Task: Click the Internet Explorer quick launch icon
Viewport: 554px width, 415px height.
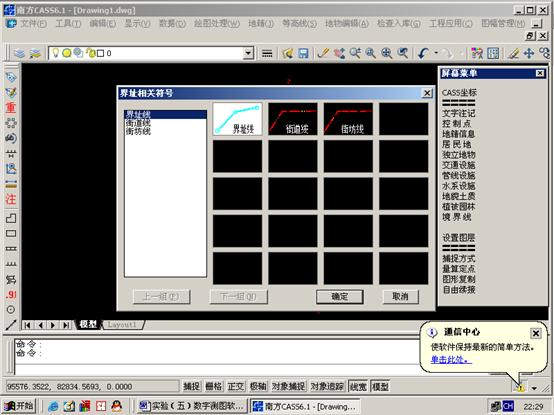Action: [x=53, y=406]
